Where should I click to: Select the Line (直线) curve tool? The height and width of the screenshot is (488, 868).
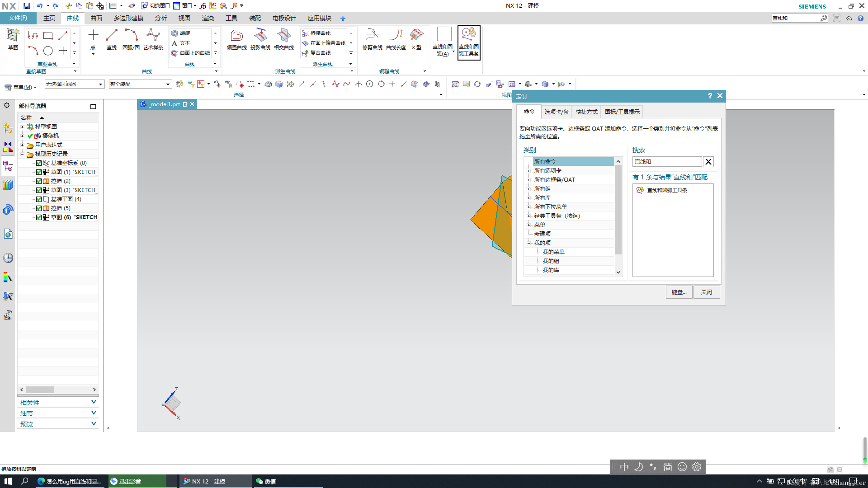click(112, 39)
